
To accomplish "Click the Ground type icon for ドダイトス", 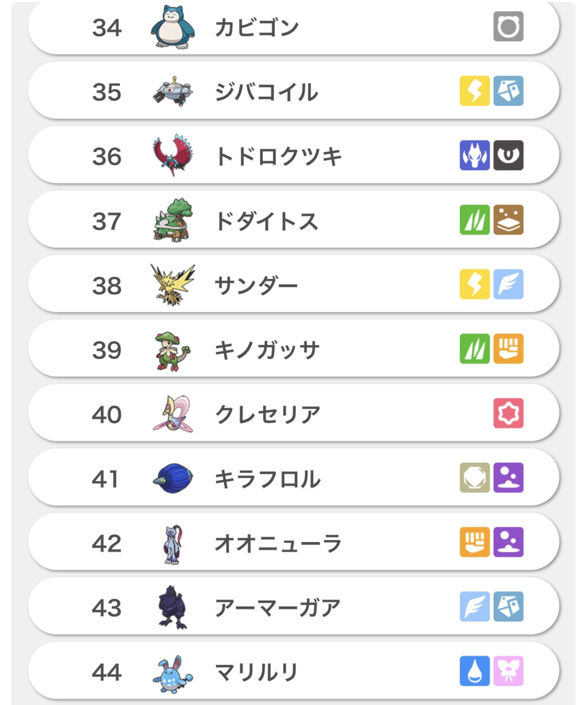I will [508, 220].
